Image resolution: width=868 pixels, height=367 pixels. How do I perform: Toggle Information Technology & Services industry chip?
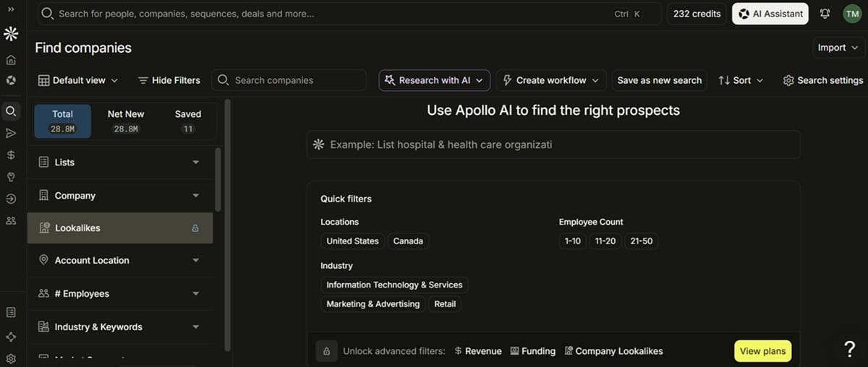394,285
